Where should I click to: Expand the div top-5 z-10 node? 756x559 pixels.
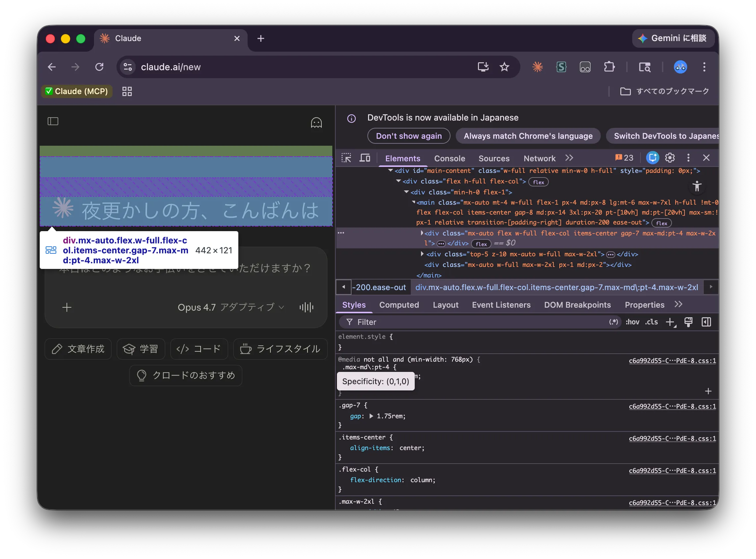(x=422, y=254)
